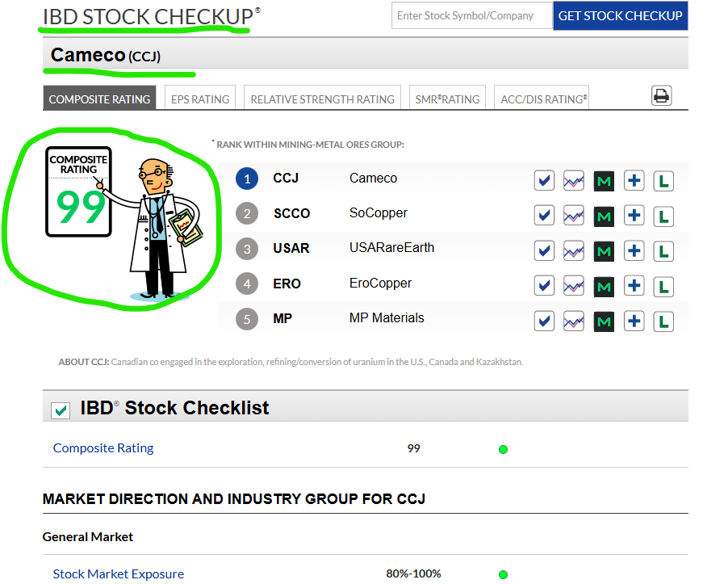Select the Composite Rating tab
This screenshot has height=584, width=728.
[x=99, y=98]
